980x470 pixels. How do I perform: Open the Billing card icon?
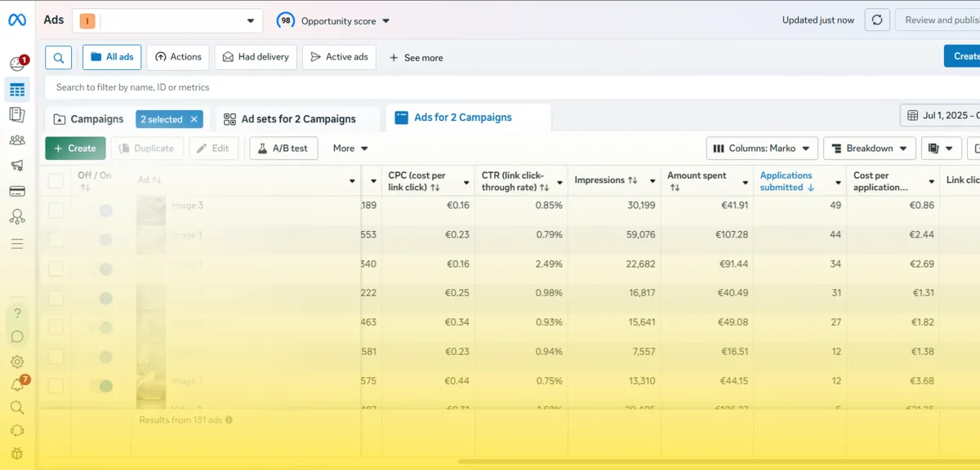17,192
